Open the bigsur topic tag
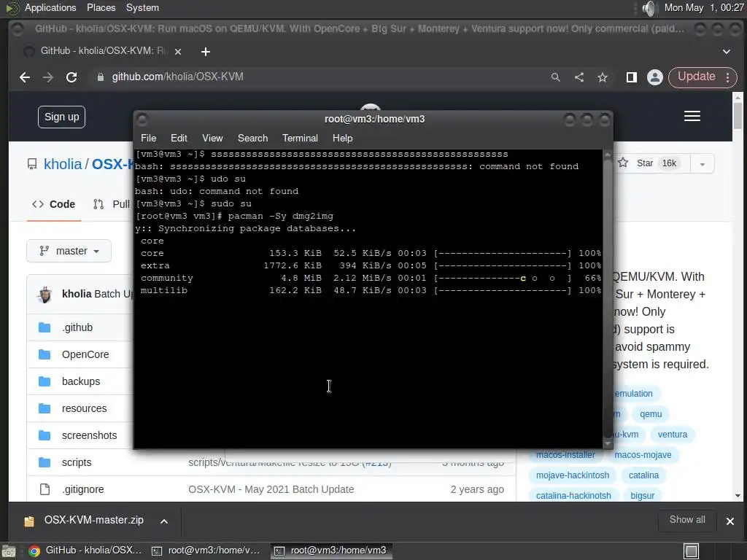The width and height of the screenshot is (747, 560). pos(643,496)
